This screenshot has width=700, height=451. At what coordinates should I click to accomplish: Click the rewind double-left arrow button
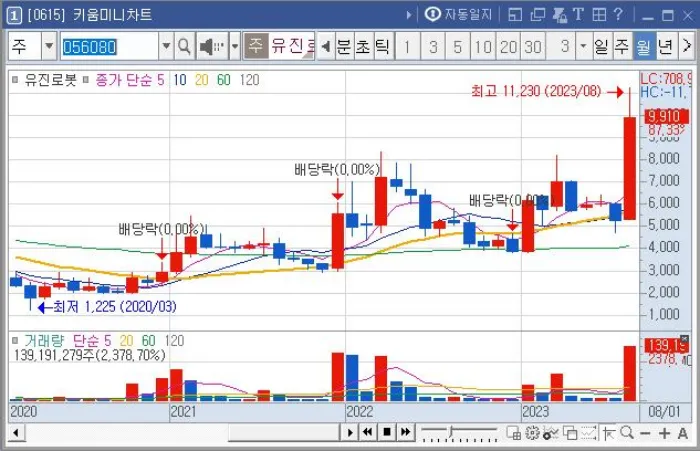(x=367, y=432)
